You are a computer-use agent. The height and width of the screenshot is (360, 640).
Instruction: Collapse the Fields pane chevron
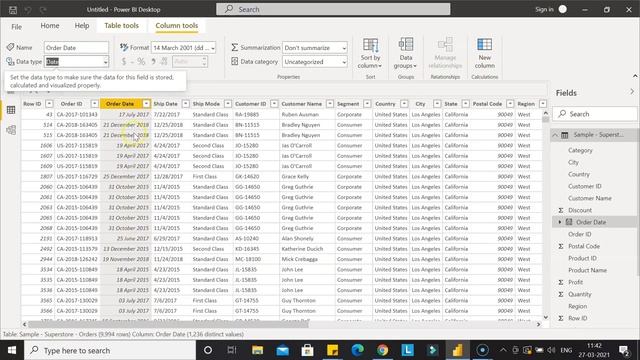[x=632, y=92]
